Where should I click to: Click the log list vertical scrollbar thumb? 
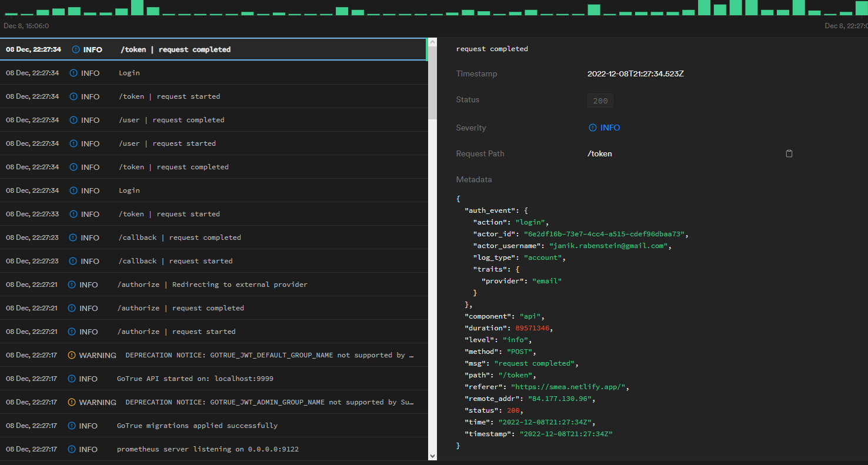tap(432, 82)
